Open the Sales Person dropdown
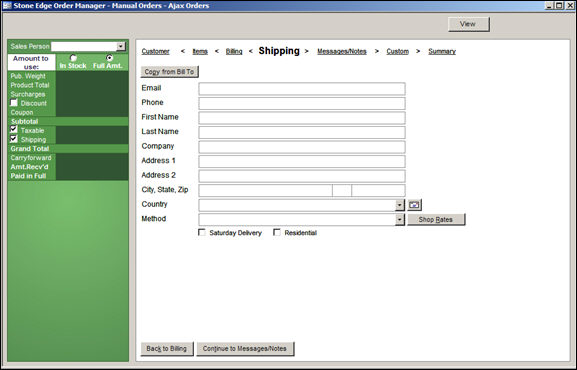 point(121,46)
